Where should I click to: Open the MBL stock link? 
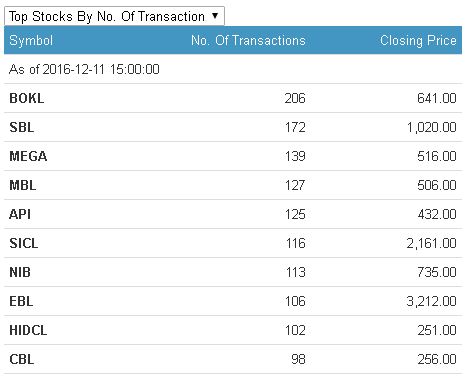(23, 185)
